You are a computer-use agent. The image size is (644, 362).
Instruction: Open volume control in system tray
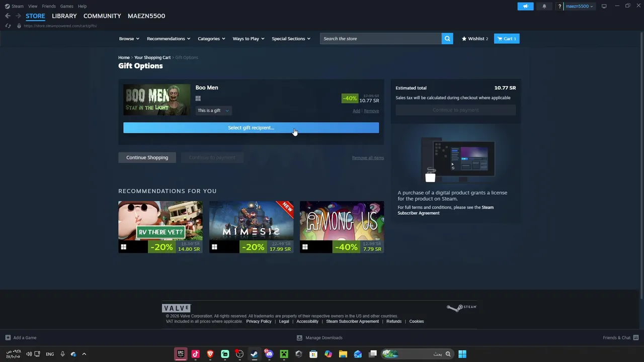pyautogui.click(x=29, y=354)
